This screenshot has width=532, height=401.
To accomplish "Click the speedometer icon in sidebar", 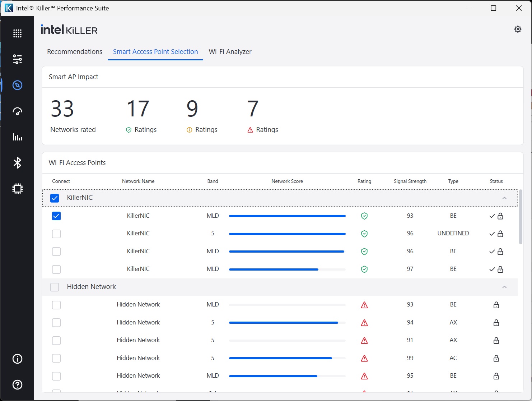I will coord(17,111).
